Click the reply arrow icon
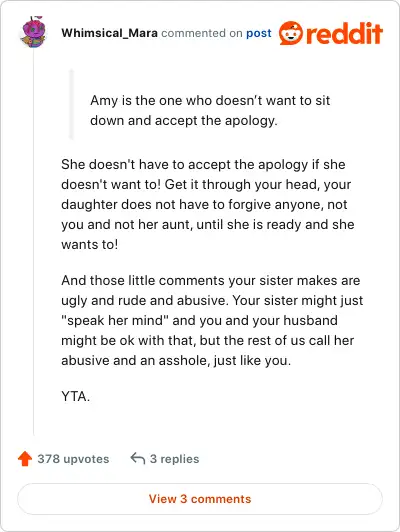 (x=138, y=458)
